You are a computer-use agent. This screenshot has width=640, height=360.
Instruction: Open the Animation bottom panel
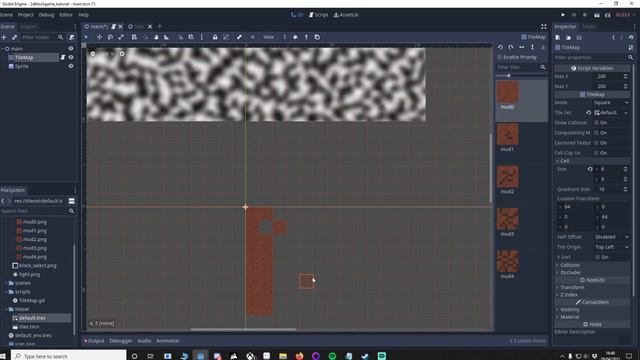pos(168,341)
